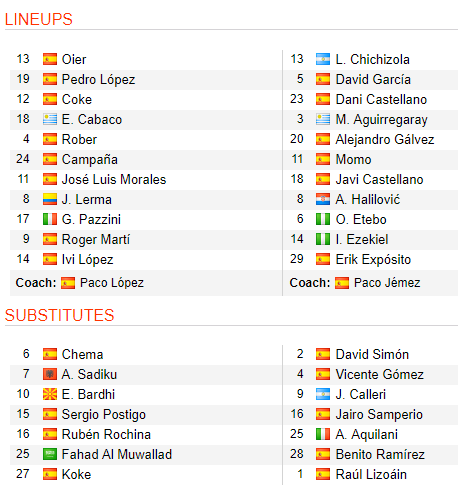Click the Albania flag beside A. Sadiku
The width and height of the screenshot is (458, 490).
(x=50, y=374)
